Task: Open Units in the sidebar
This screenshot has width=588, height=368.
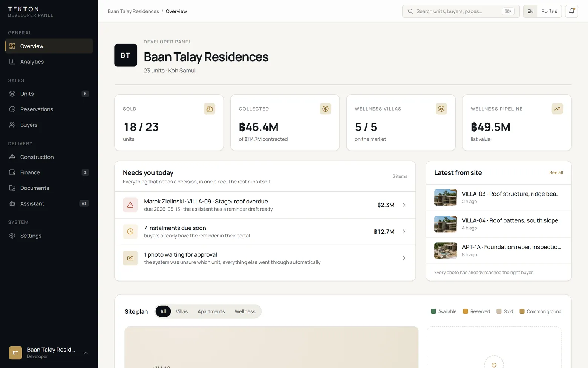Action: 49,94
